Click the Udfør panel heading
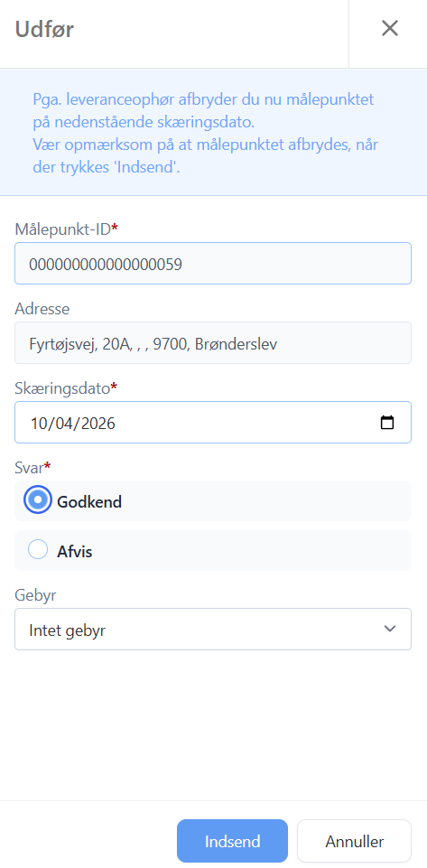The width and height of the screenshot is (427, 868). pyautogui.click(x=44, y=29)
